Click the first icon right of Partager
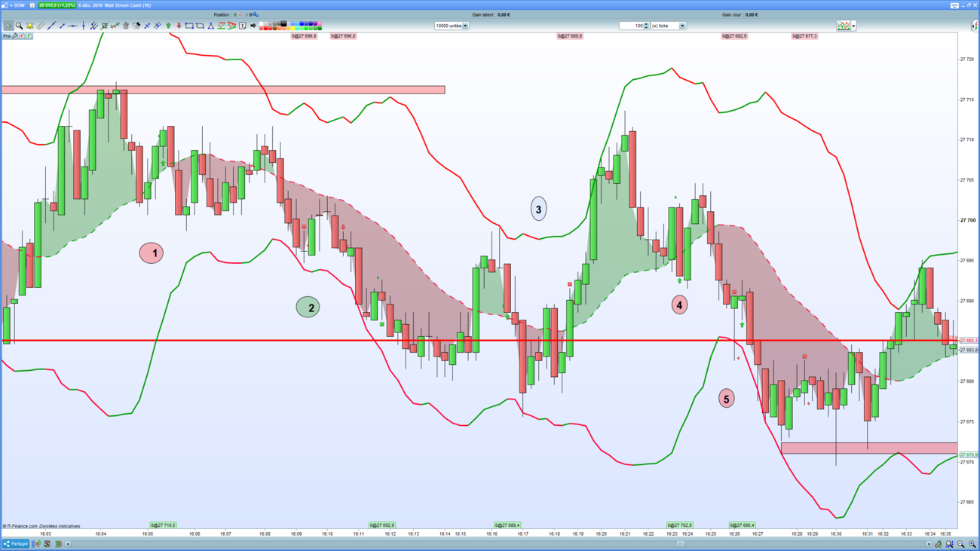 tap(36, 544)
